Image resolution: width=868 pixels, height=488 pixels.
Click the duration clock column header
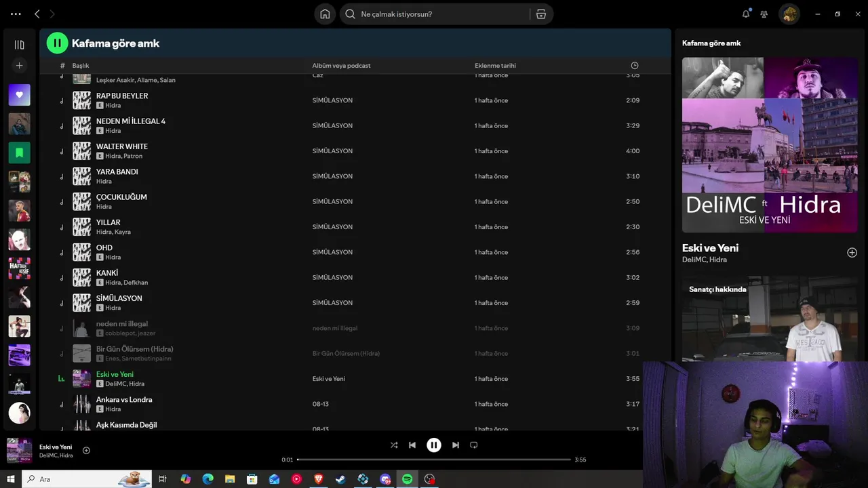634,66
